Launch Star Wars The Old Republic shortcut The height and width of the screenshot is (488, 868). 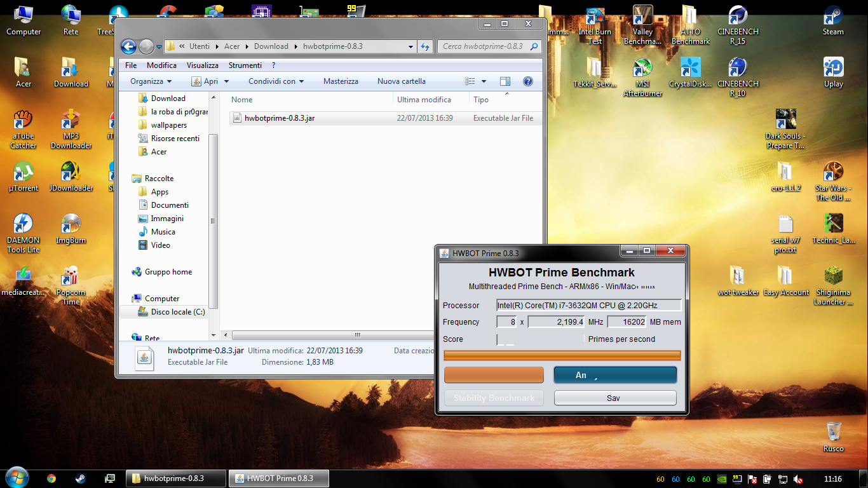(x=833, y=182)
